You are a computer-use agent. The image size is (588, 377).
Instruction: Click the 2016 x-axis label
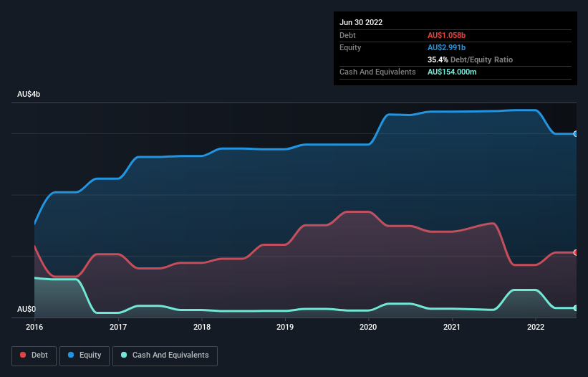coord(34,327)
